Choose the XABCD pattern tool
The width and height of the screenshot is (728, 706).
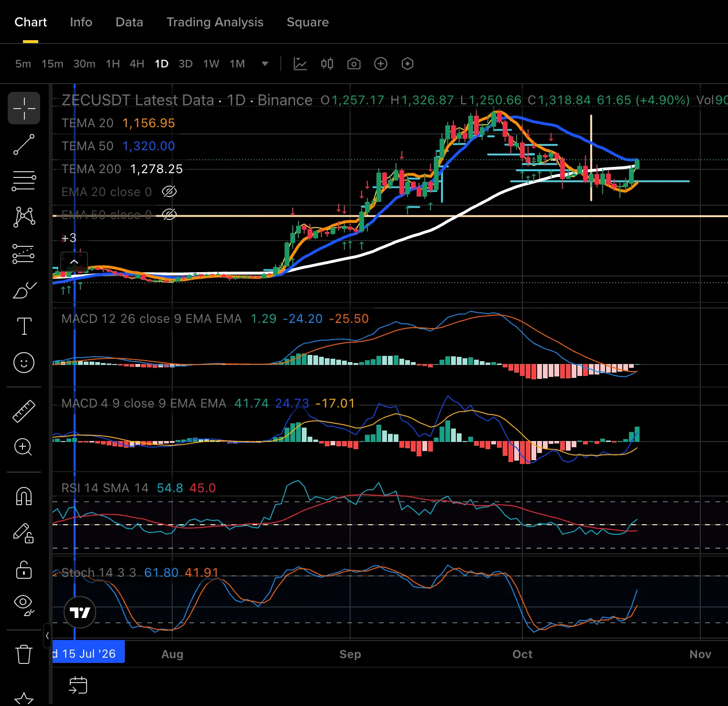(x=24, y=217)
